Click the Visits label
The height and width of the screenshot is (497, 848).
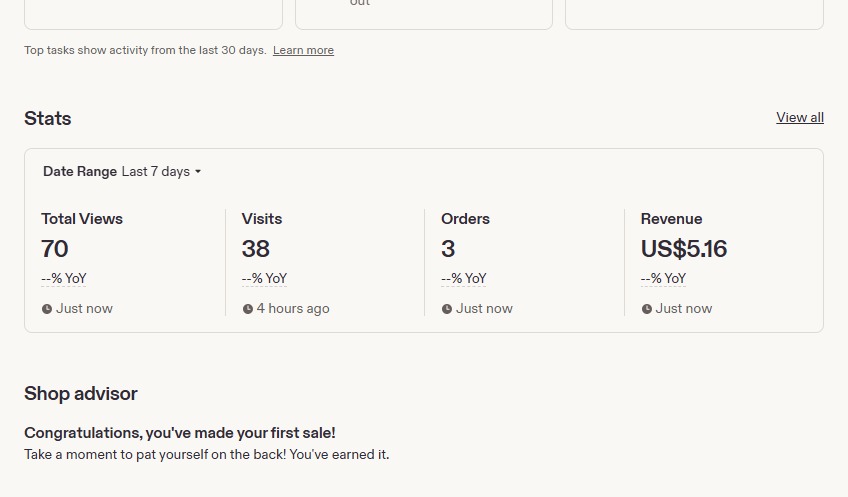pyautogui.click(x=262, y=218)
